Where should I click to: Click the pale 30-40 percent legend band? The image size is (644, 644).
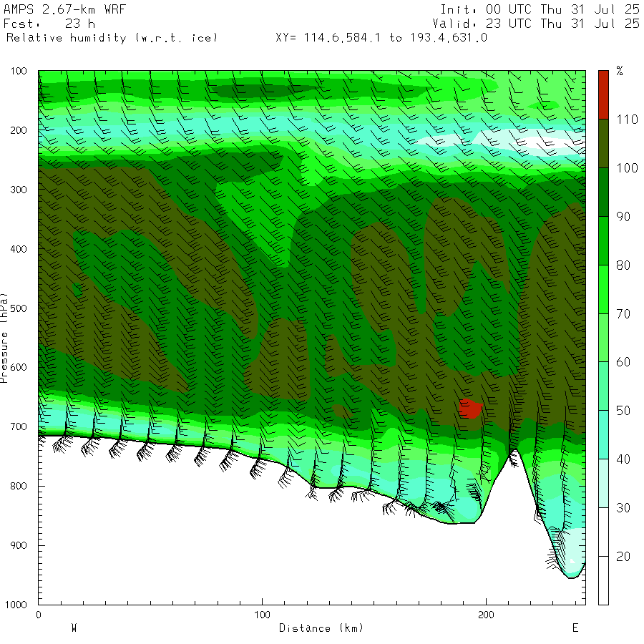pos(603,483)
